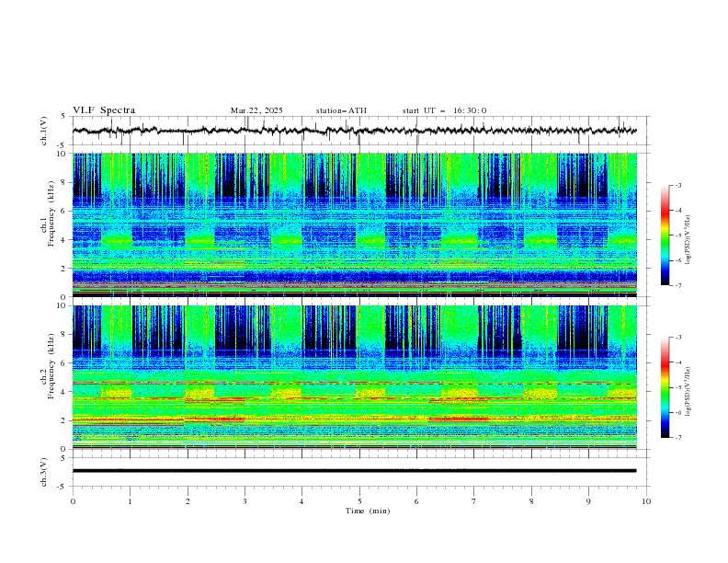Click the ch.1 spectrogram color bar
This screenshot has height=563, width=728.
[665, 236]
